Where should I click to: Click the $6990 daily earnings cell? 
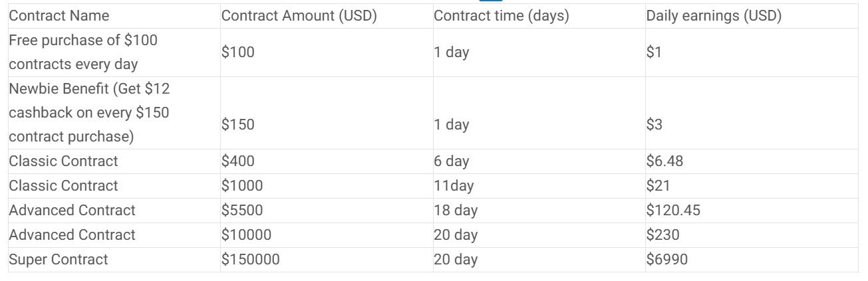tap(666, 259)
